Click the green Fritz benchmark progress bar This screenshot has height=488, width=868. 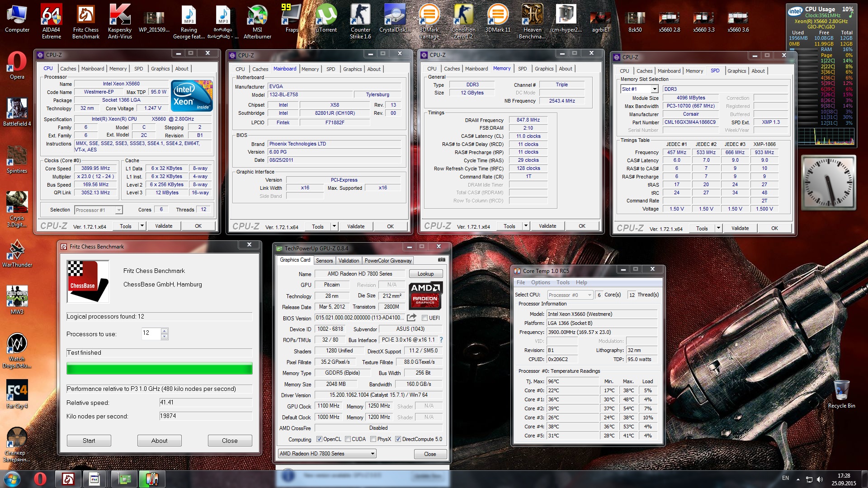159,369
